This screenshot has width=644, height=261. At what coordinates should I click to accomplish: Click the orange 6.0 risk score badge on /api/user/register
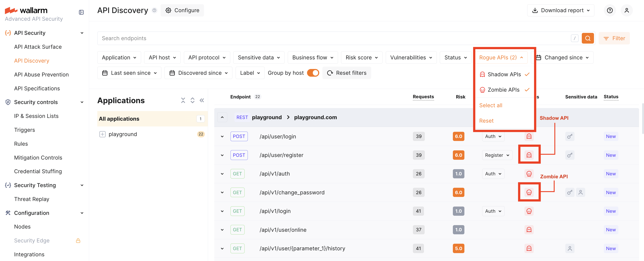pos(458,155)
